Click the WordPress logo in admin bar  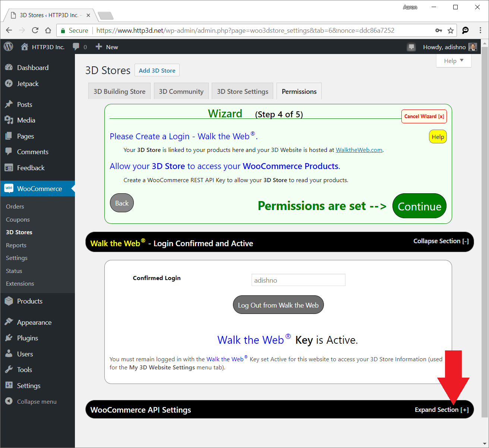click(x=9, y=47)
